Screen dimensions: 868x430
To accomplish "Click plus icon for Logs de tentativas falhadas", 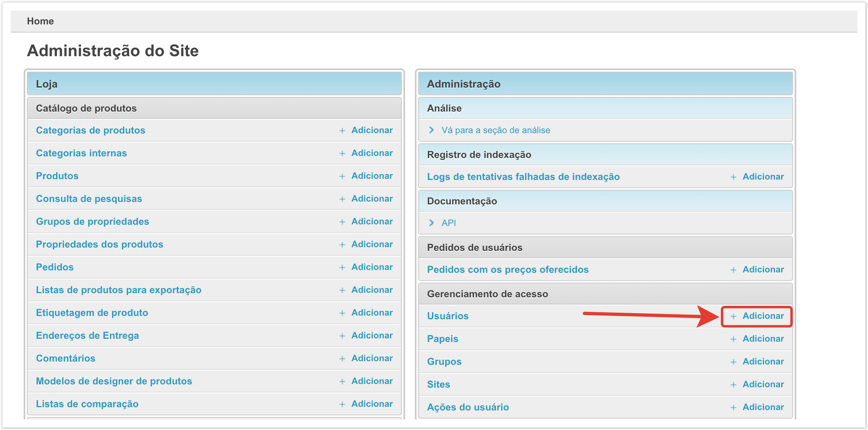I will click(733, 177).
